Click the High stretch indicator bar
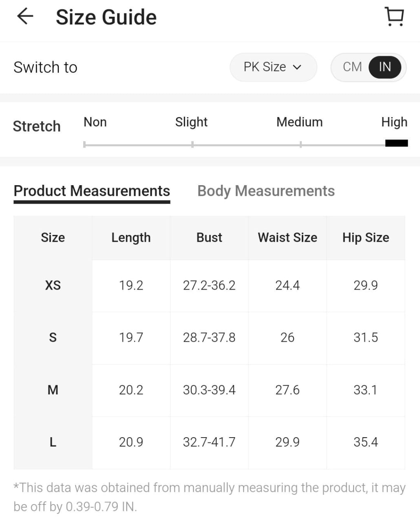Image resolution: width=420 pixels, height=522 pixels. (x=396, y=143)
